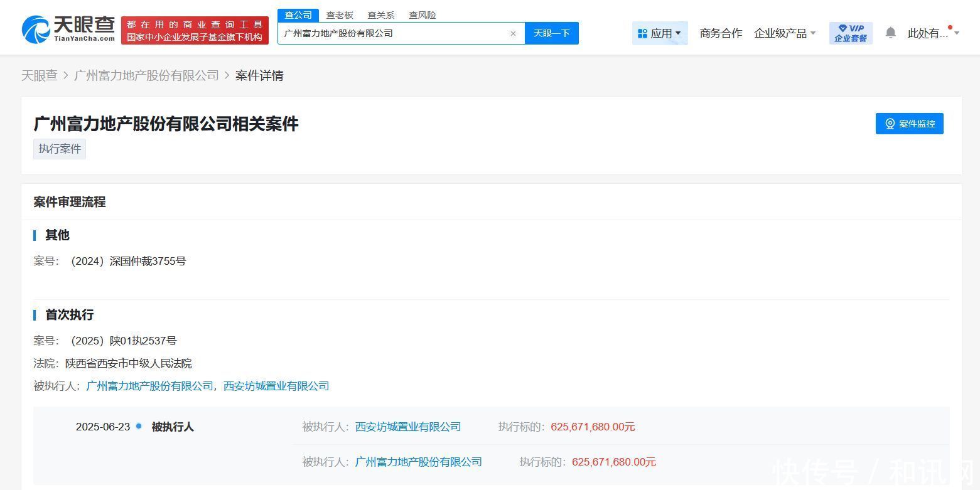Expand 企业级产品 dropdown
This screenshot has width=980, height=490.
(785, 33)
